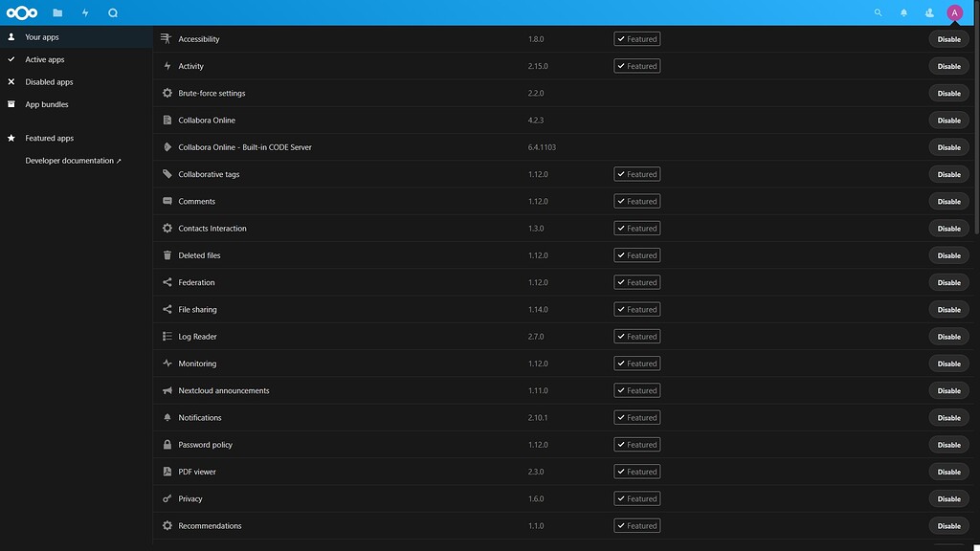This screenshot has width=980, height=551.
Task: Show Featured apps category
Action: tap(49, 138)
